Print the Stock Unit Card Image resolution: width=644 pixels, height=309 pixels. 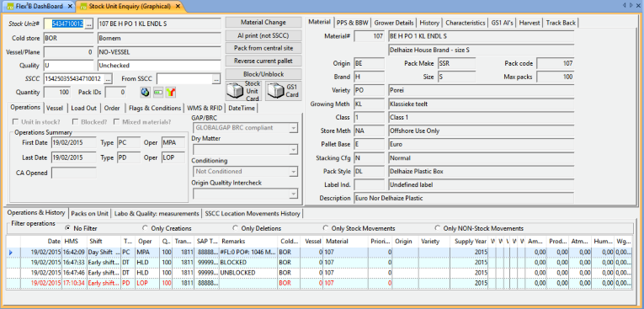pyautogui.click(x=243, y=91)
